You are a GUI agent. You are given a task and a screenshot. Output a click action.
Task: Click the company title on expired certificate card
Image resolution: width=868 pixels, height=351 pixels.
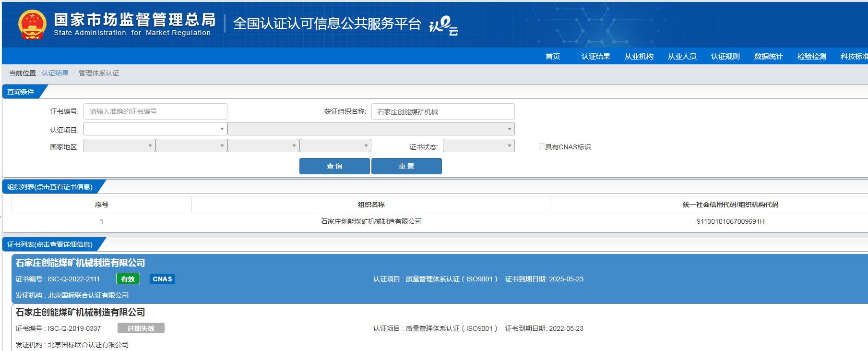80,312
